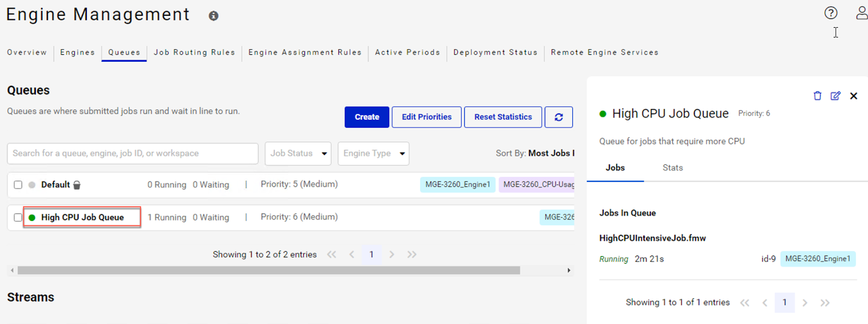Open the help question mark icon

coord(831,12)
